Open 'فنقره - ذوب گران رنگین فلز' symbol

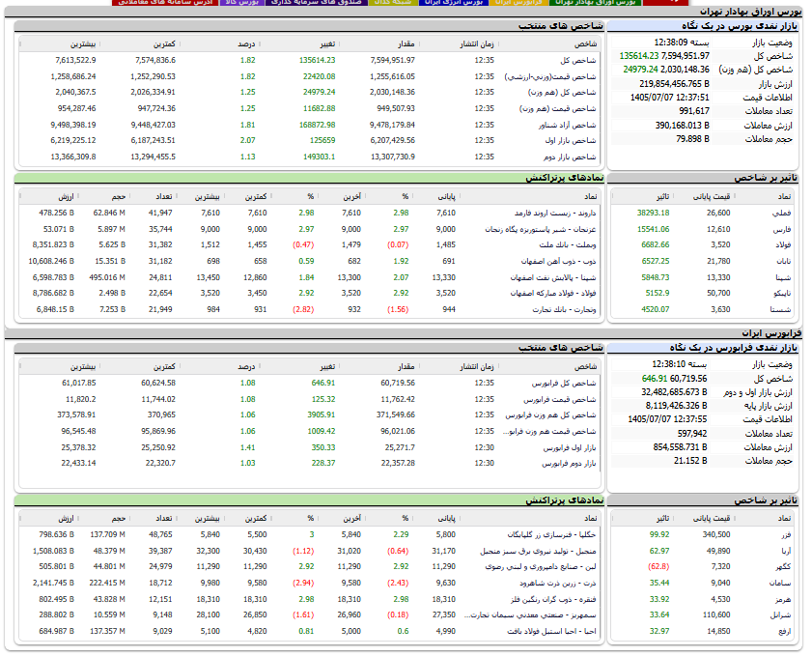click(553, 599)
